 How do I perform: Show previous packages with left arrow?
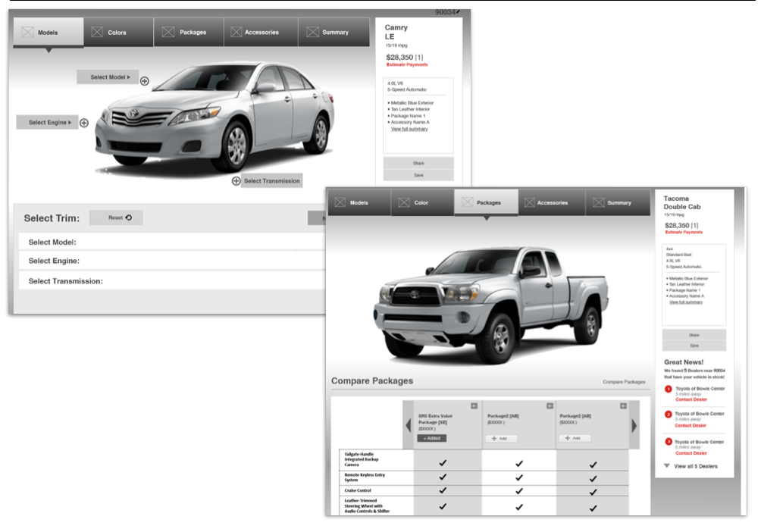(x=408, y=426)
